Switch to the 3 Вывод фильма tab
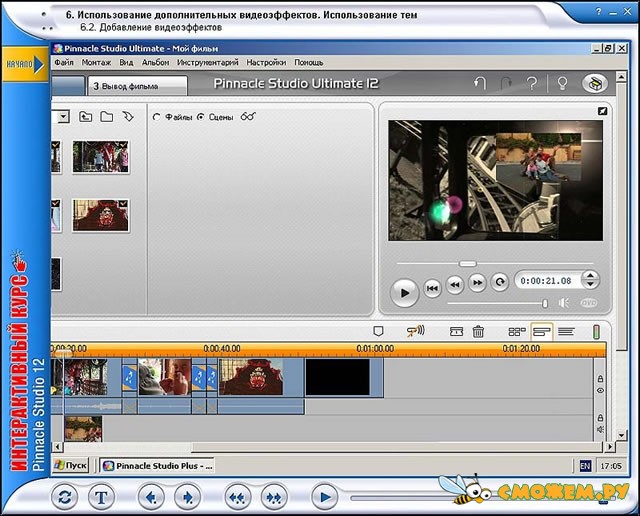 coord(138,86)
